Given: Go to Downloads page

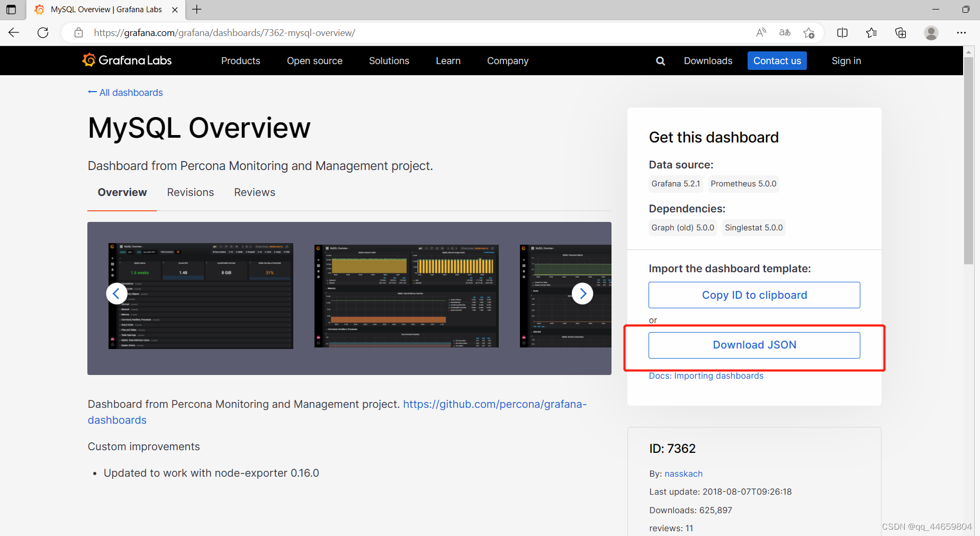Looking at the screenshot, I should pos(708,61).
